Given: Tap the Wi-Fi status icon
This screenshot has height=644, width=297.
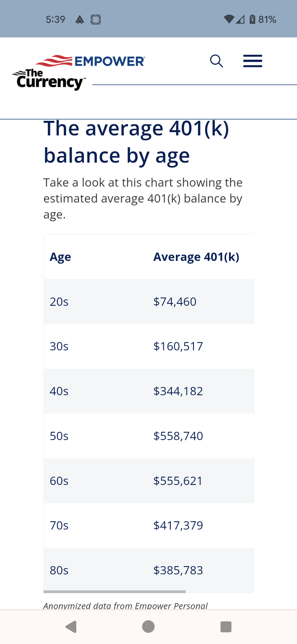Looking at the screenshot, I should point(229,19).
